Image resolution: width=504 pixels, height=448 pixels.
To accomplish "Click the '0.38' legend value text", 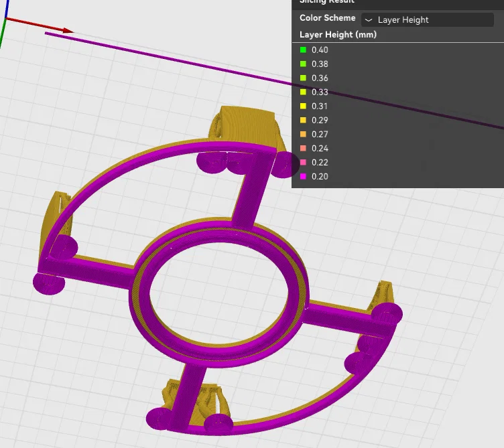I will (320, 64).
